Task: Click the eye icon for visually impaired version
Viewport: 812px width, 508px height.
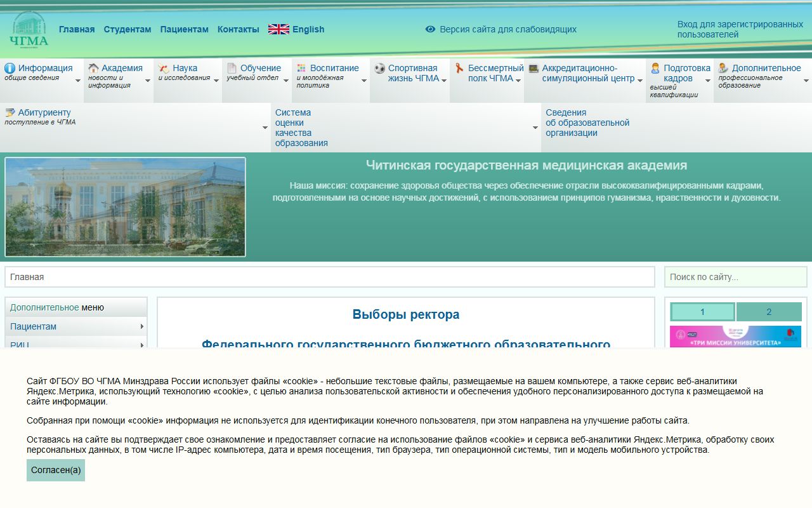Action: click(x=430, y=29)
